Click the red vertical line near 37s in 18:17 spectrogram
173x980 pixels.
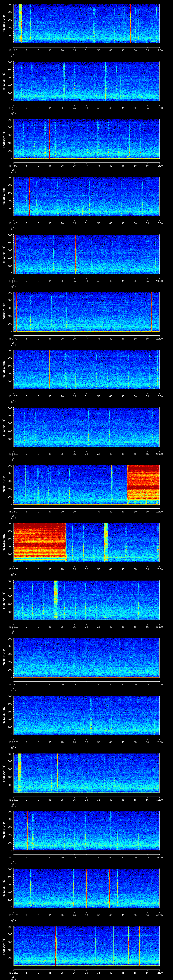105,81
